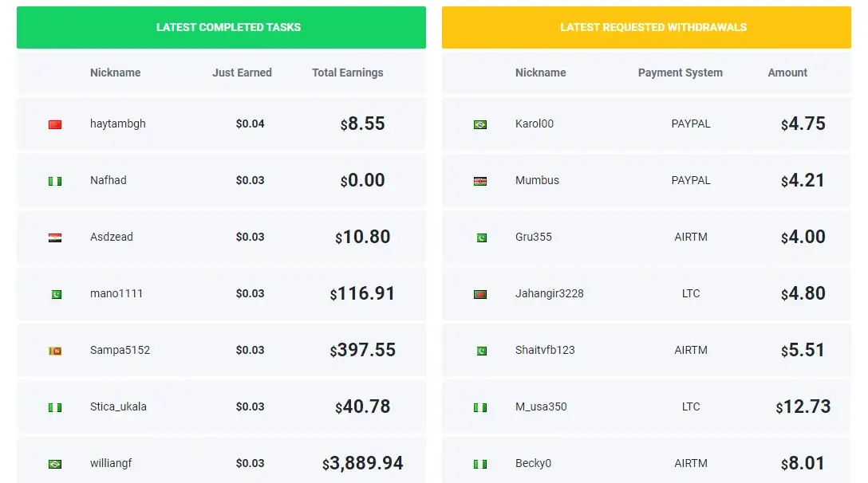Screen dimensions: 868x483
Task: Select the nickname Asdzead
Action: 111,237
